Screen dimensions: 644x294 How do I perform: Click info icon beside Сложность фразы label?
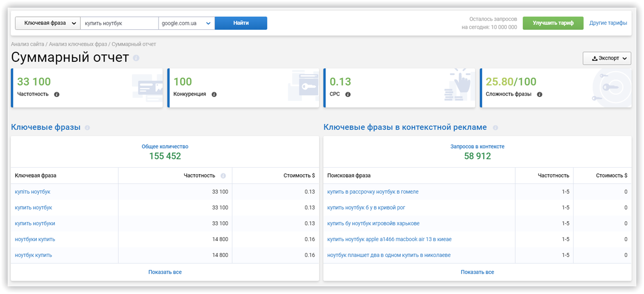tap(539, 94)
